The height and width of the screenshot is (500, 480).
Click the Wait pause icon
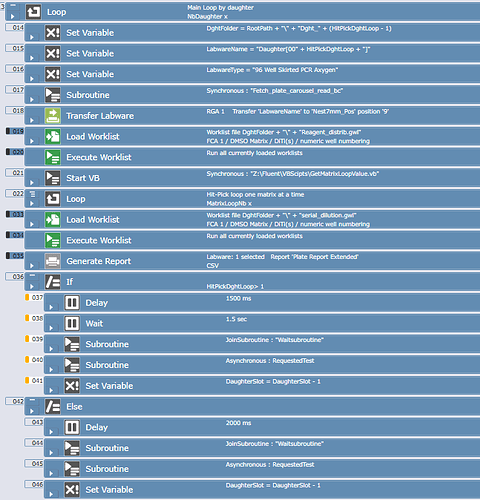pyautogui.click(x=72, y=323)
